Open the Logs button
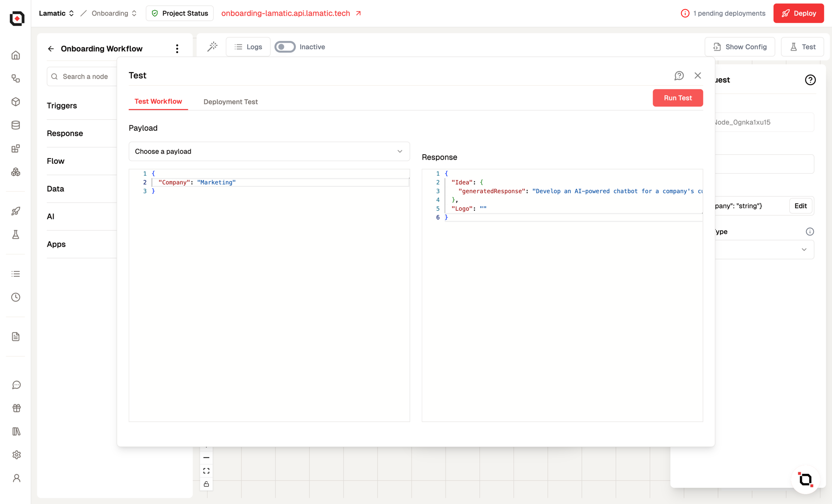832x504 pixels. 248,47
